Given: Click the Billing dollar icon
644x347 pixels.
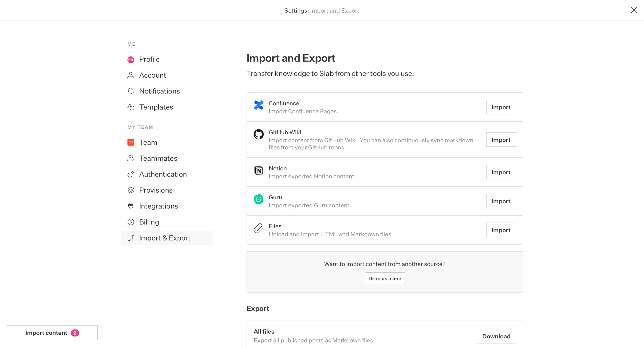Looking at the screenshot, I should 131,222.
